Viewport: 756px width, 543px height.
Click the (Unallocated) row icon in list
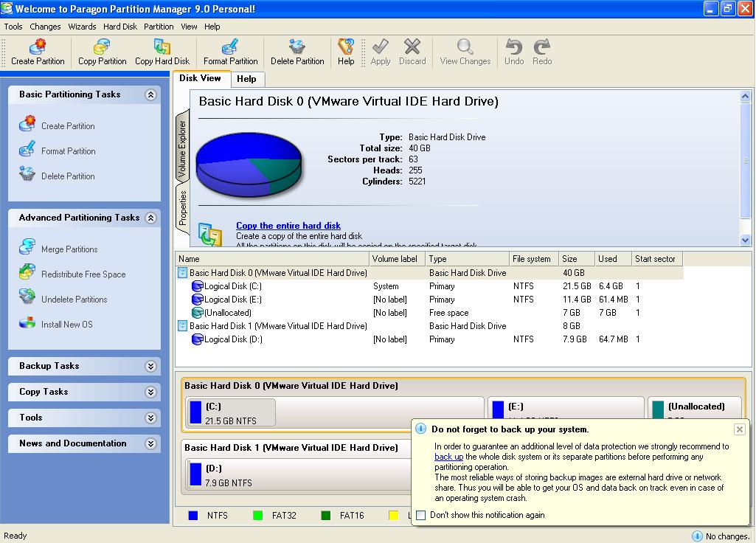coord(197,313)
